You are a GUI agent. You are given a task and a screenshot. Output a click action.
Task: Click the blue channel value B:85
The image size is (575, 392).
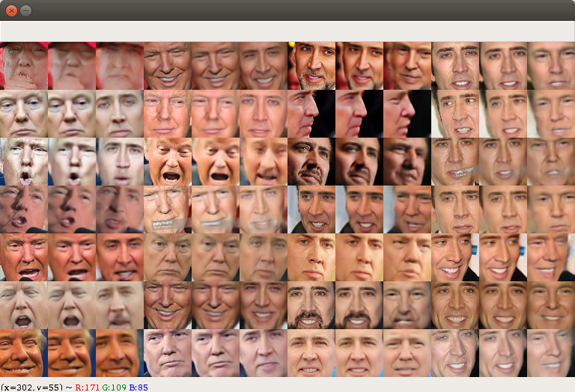139,388
